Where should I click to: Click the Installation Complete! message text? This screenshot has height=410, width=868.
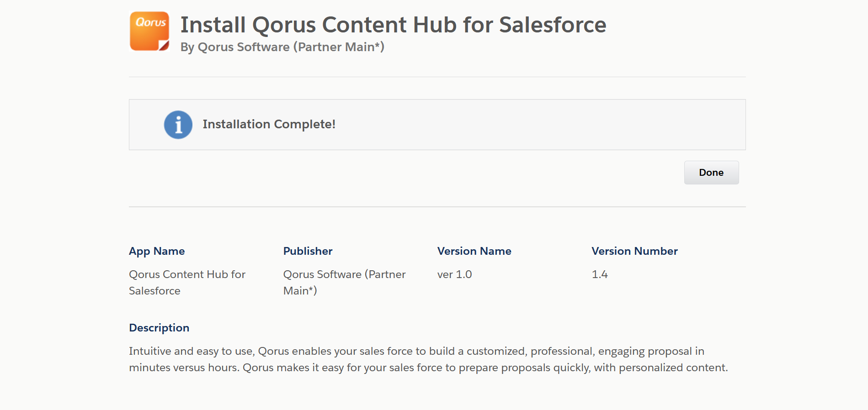click(x=269, y=124)
